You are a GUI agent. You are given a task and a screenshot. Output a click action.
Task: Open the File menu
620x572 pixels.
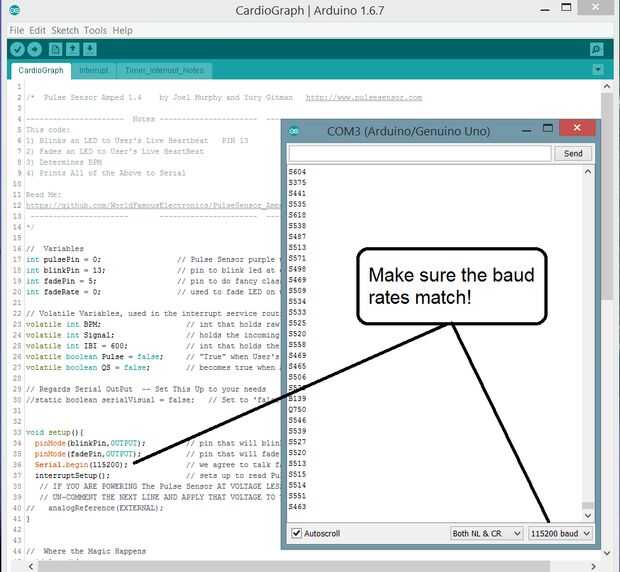[17, 30]
